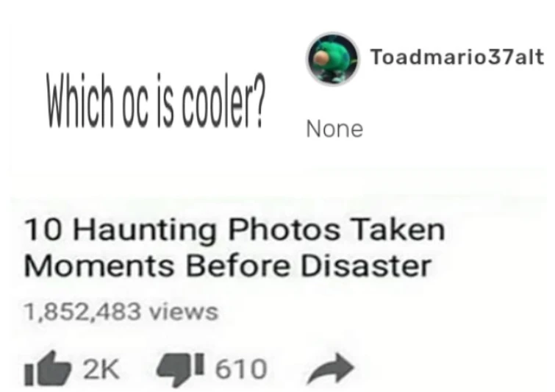Click the thumbs down dislike icon
This screenshot has width=555, height=392.
(x=182, y=369)
